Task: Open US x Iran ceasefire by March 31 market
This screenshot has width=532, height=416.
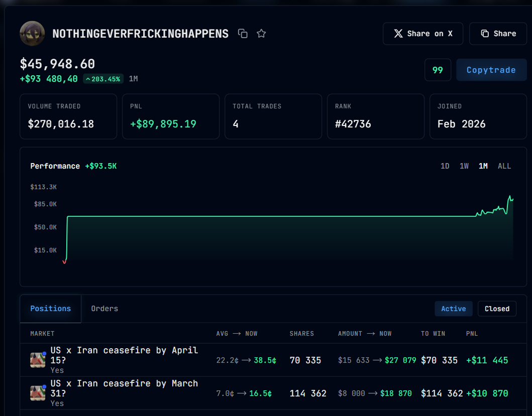Action: click(124, 388)
